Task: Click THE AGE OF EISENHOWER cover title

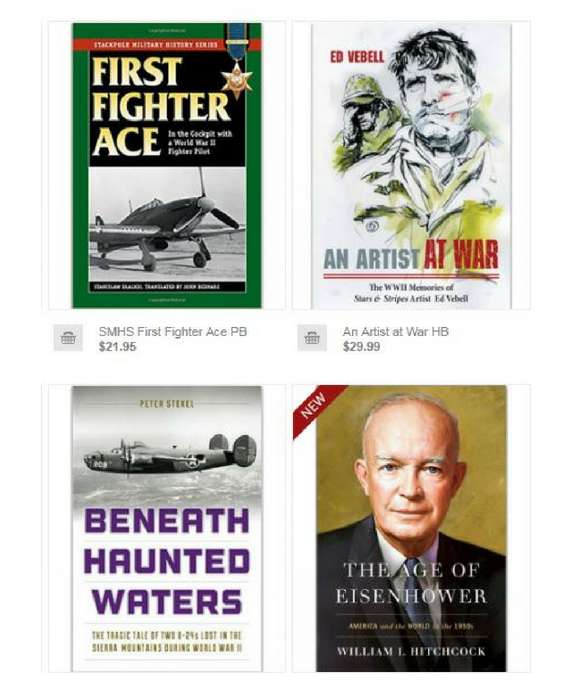Action: click(x=411, y=584)
